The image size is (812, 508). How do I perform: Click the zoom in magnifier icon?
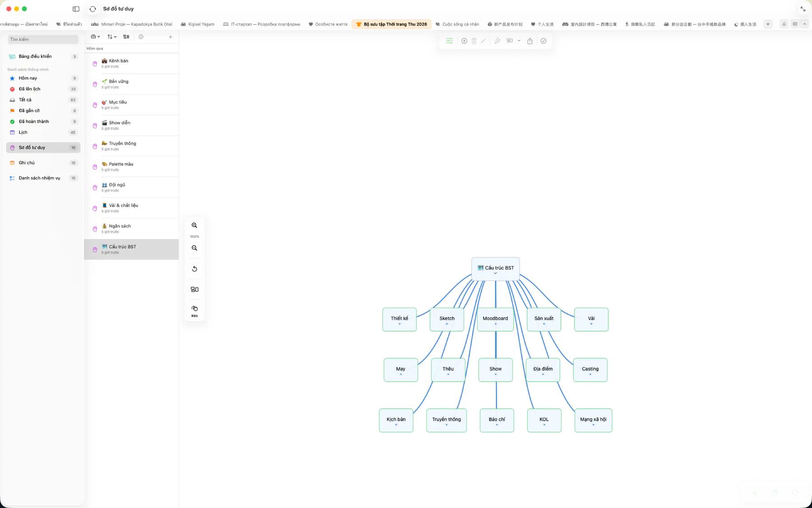point(194,225)
